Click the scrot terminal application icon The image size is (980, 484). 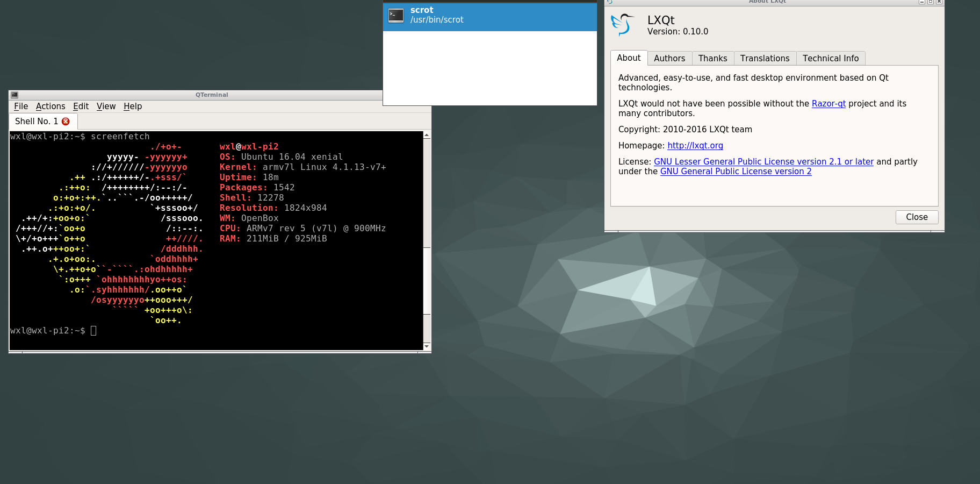pos(396,16)
